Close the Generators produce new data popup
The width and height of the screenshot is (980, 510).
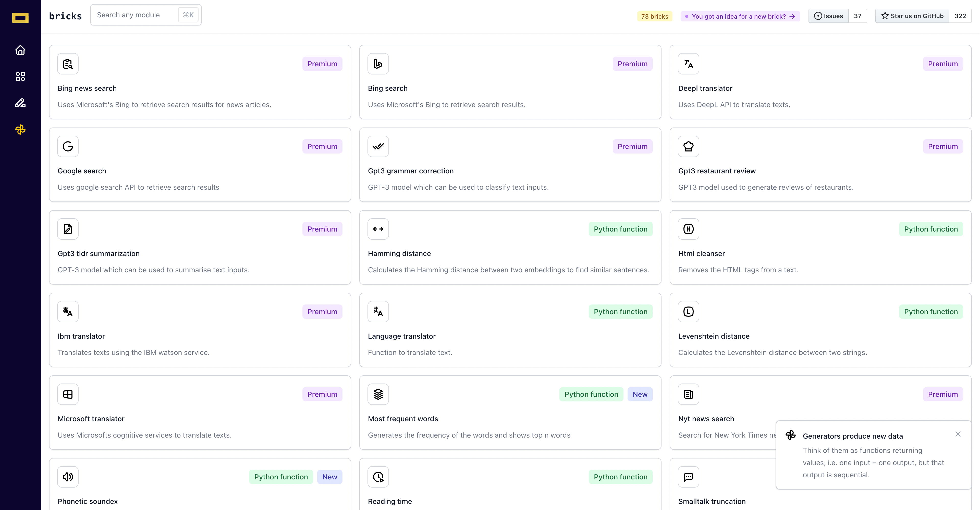pos(958,434)
